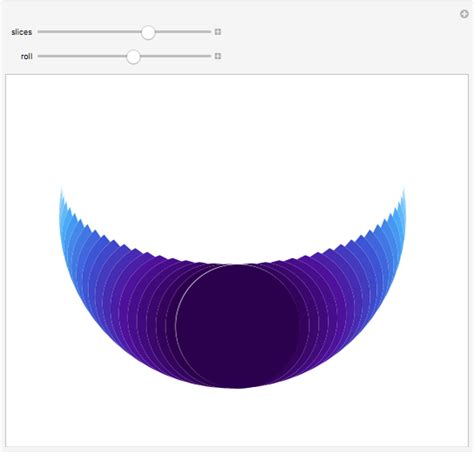This screenshot has height=454, width=474.
Task: Open the panel options plus icon
Action: tap(464, 14)
